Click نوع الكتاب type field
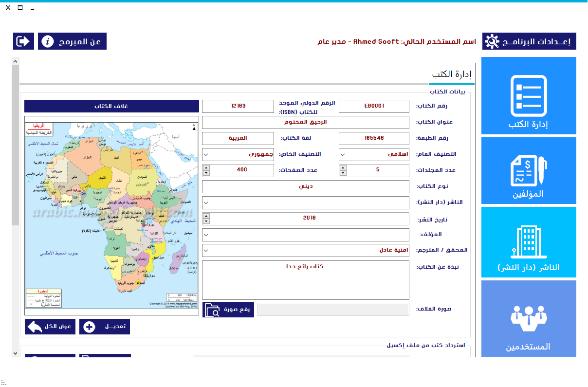This screenshot has width=588, height=387. 306,186
